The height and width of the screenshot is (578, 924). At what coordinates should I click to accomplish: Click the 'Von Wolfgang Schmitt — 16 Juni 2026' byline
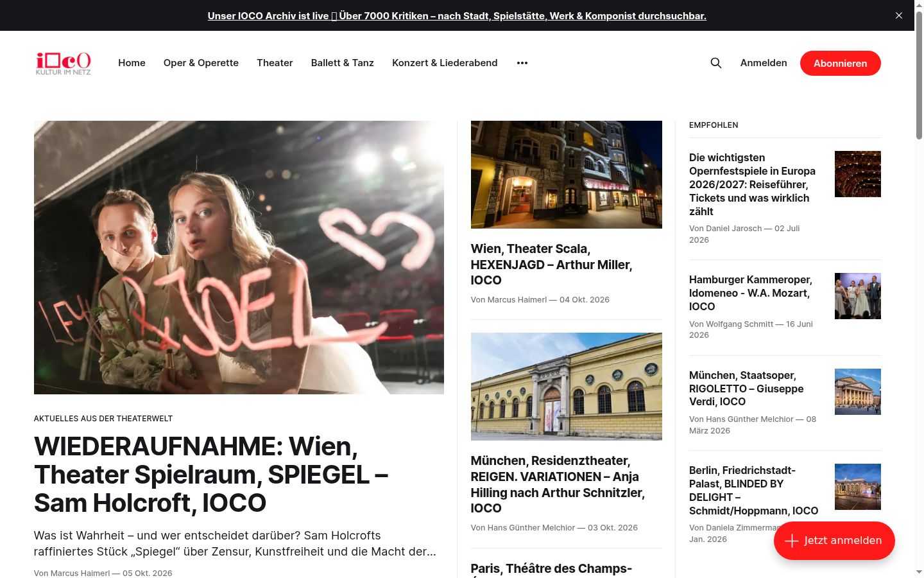coord(751,329)
